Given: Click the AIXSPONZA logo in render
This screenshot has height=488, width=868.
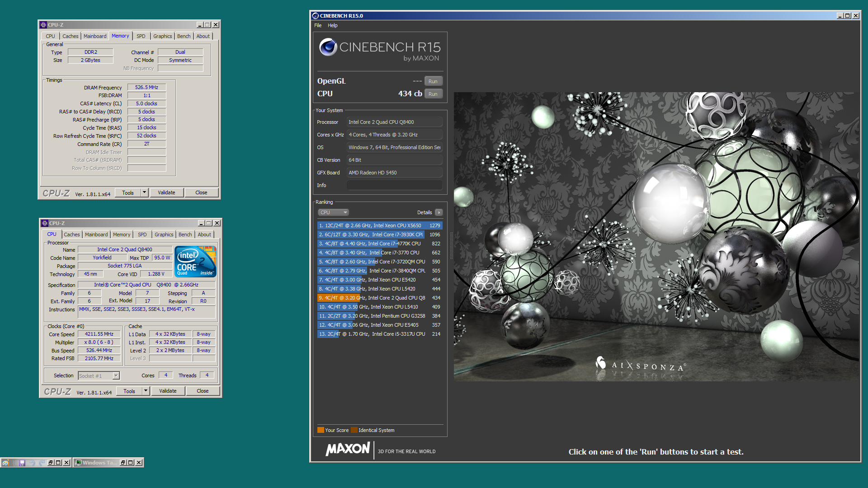Looking at the screenshot, I should (641, 365).
